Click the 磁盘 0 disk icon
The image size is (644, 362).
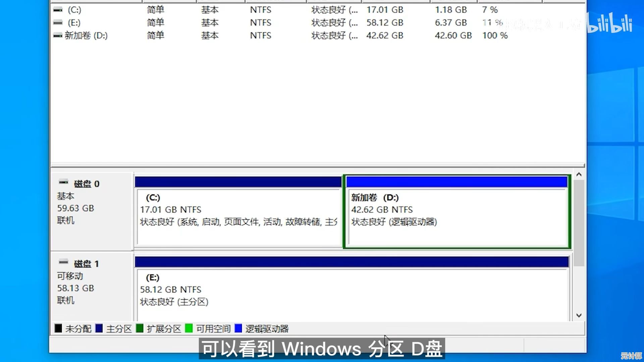coord(63,182)
